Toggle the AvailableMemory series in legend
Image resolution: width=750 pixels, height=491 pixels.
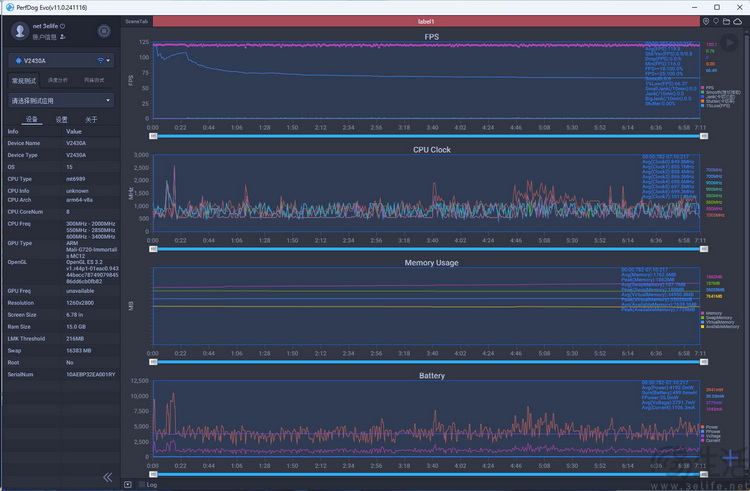[720, 327]
